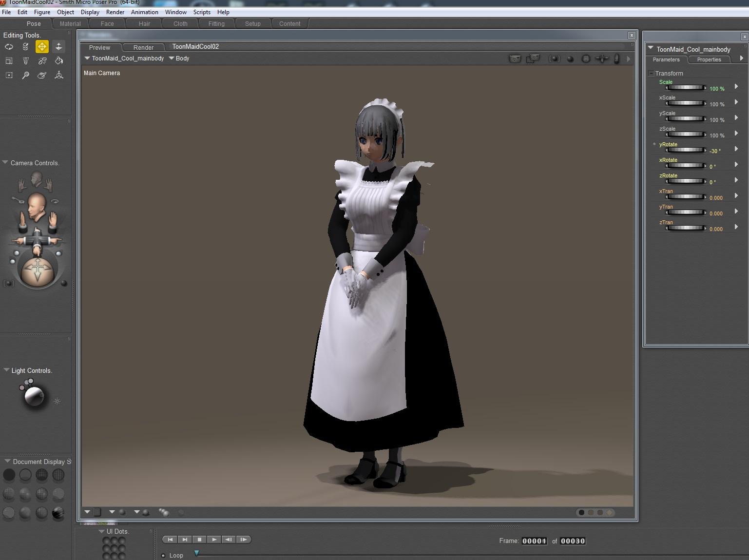Open the Scripts menu
Image resolution: width=749 pixels, height=560 pixels.
202,12
